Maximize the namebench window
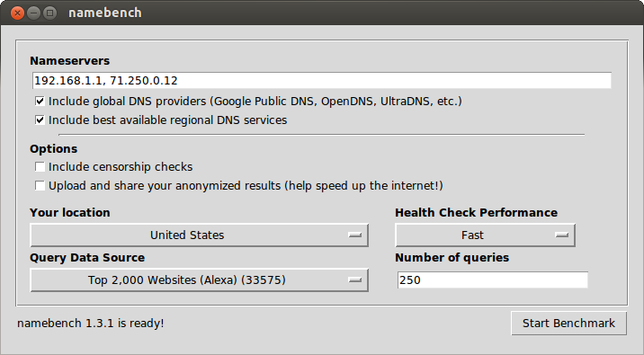The height and width of the screenshot is (355, 644). pos(50,13)
